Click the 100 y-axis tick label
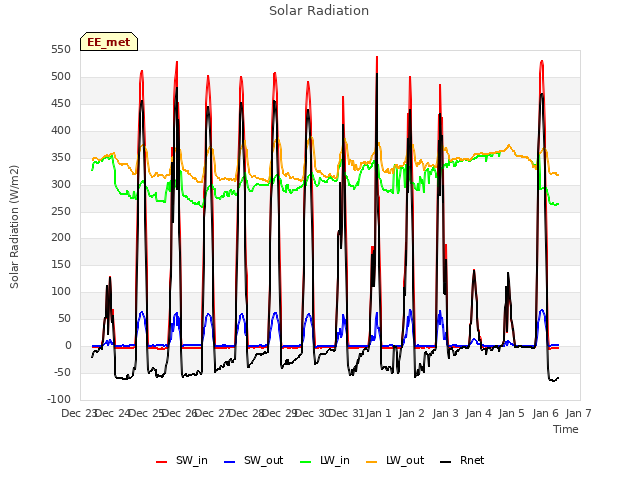Viewport: 640px width, 480px height. (x=61, y=291)
